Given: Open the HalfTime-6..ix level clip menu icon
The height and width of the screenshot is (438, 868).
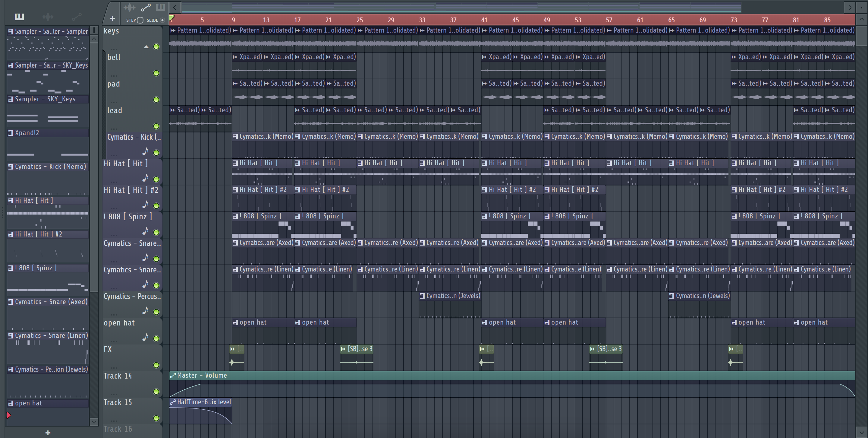Looking at the screenshot, I should 173,402.
